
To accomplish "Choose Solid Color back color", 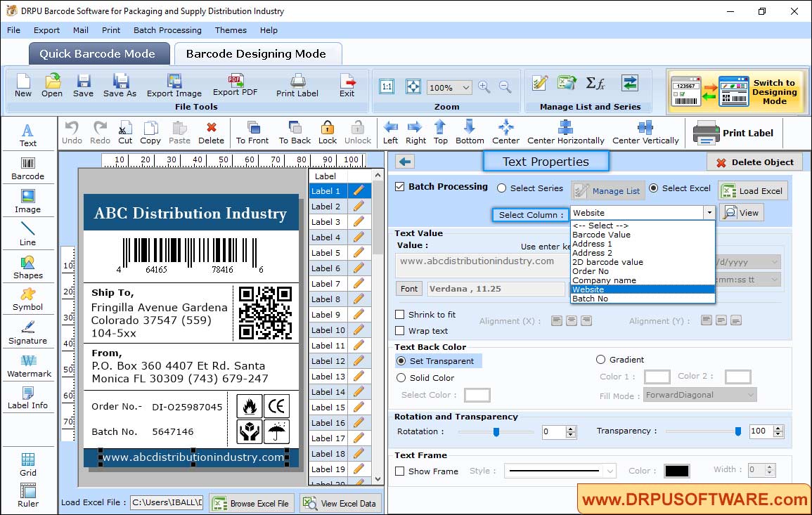I will pos(401,378).
